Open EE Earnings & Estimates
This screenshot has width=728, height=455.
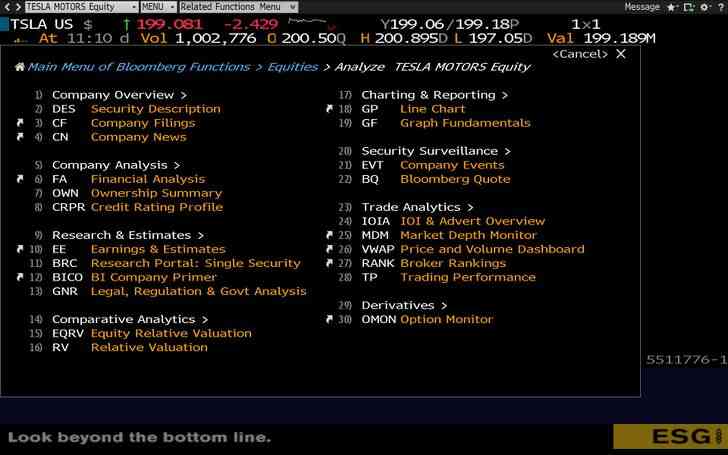138,249
